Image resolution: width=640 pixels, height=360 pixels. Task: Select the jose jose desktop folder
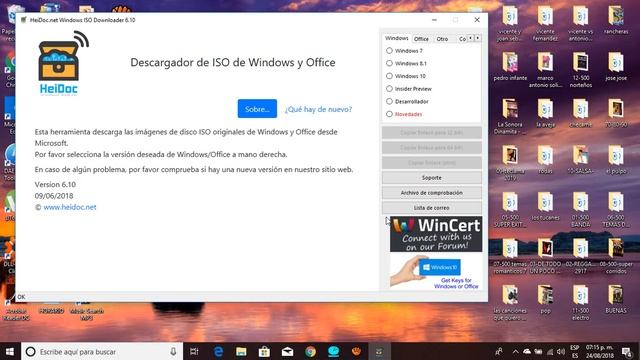pos(616,67)
